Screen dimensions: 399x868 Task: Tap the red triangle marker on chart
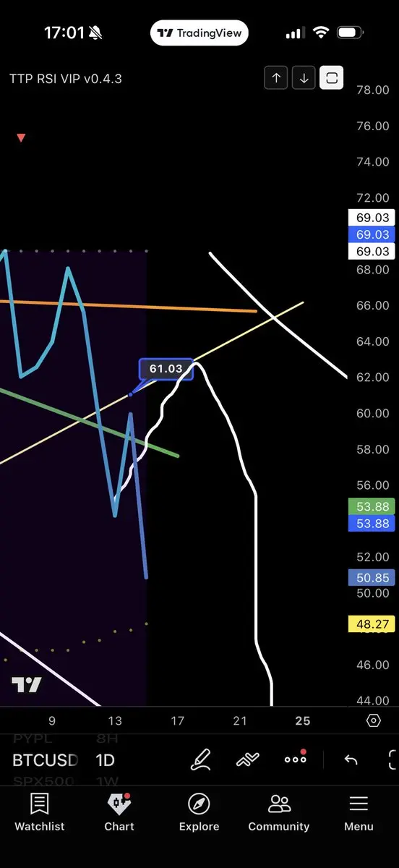[x=21, y=137]
